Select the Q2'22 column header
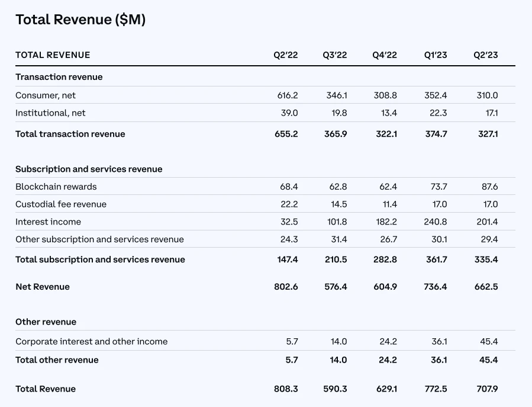Image resolution: width=532 pixels, height=407 pixels. tap(285, 55)
